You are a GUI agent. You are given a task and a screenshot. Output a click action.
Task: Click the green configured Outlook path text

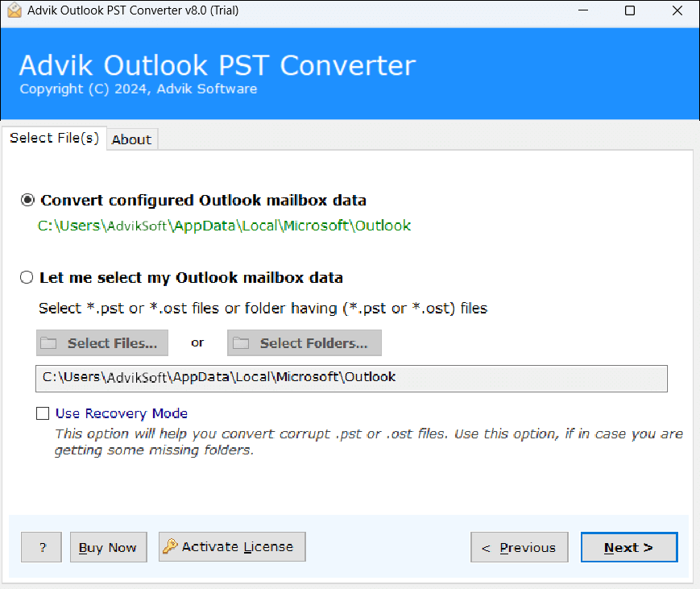pyautogui.click(x=224, y=226)
